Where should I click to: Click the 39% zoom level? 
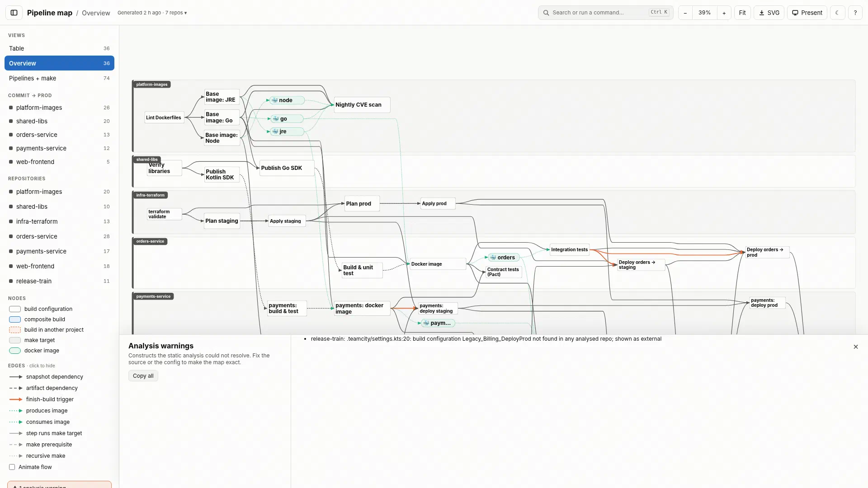click(705, 13)
